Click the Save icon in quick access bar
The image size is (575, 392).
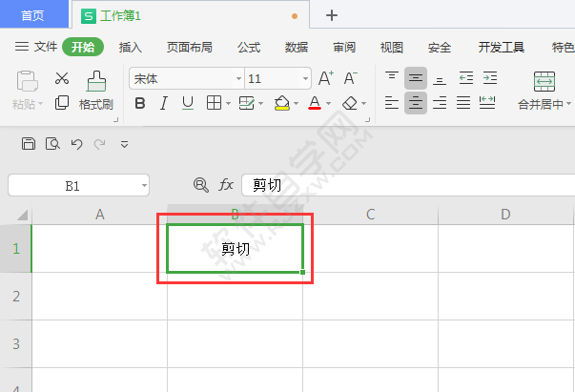tap(29, 144)
